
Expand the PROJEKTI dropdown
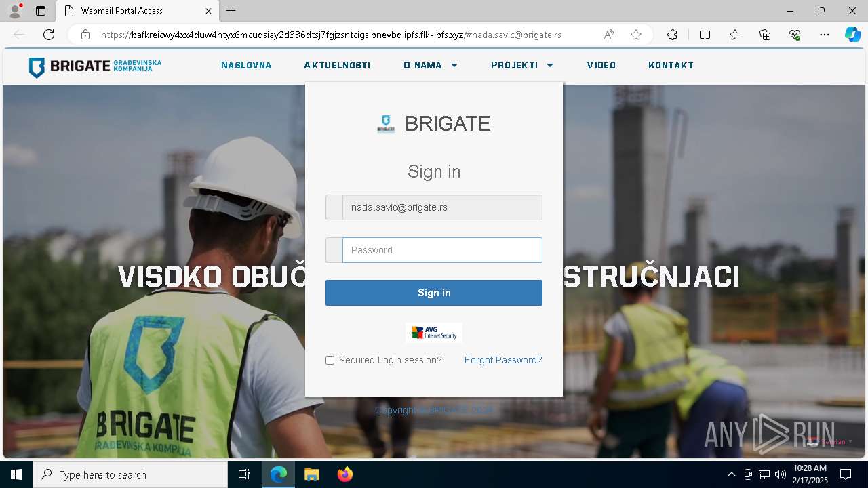click(x=522, y=66)
